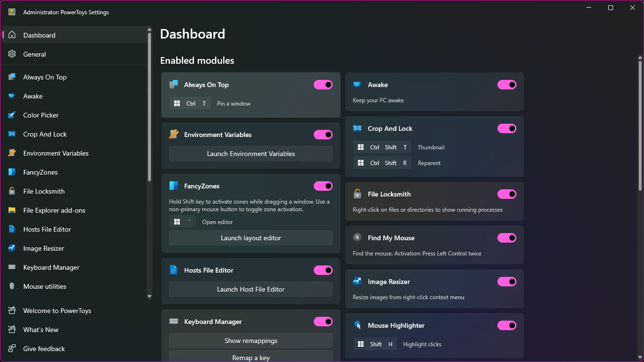Click the FancyZones card icon on dashboard
Screen dimensions: 644x362
click(x=174, y=186)
